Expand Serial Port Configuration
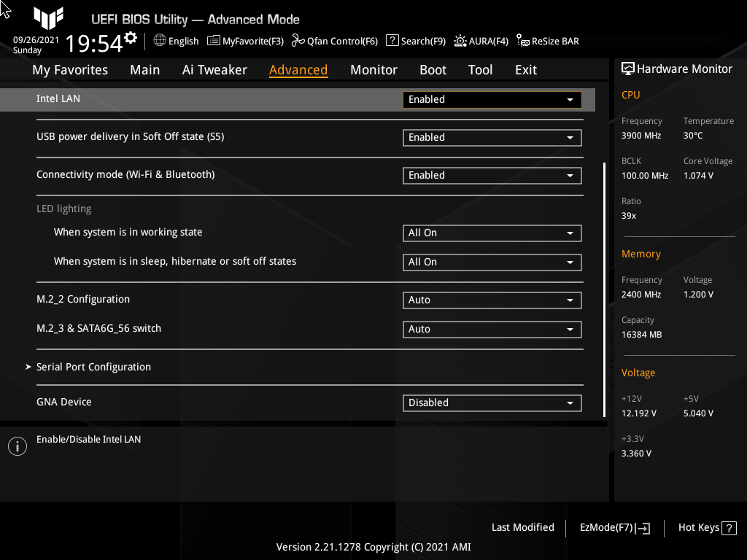 coord(93,367)
